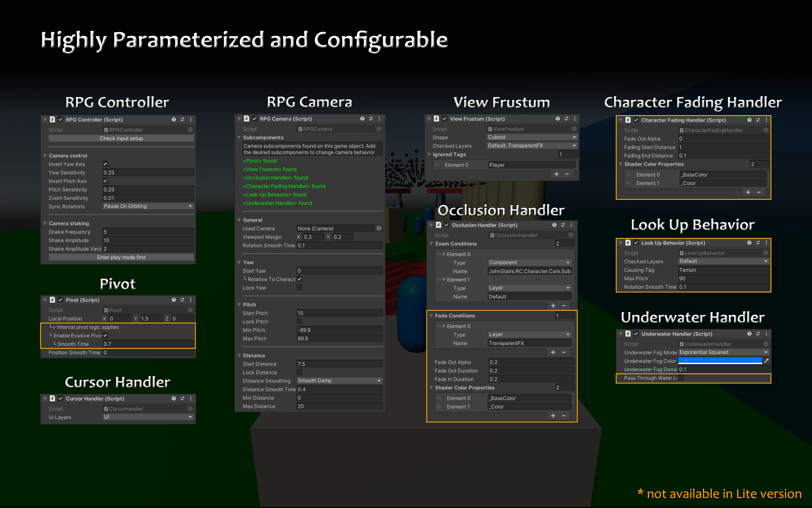Click object picker circle beside Used Camera field

[x=379, y=229]
